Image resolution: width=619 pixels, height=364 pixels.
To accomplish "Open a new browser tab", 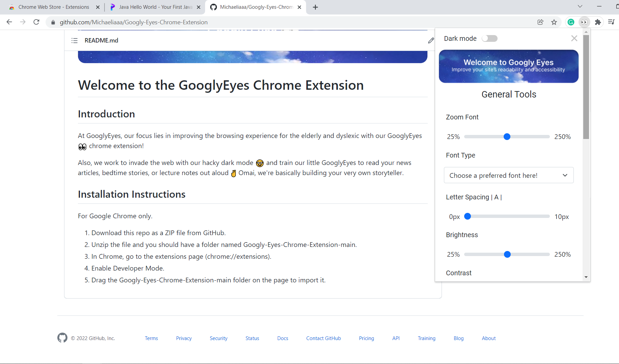I will [315, 7].
